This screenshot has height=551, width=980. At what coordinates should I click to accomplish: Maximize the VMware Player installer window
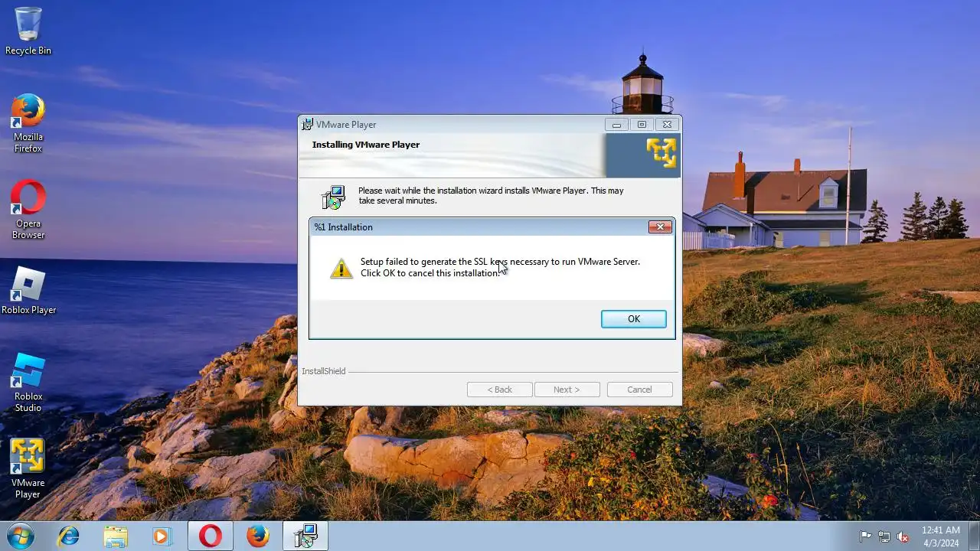tap(642, 124)
